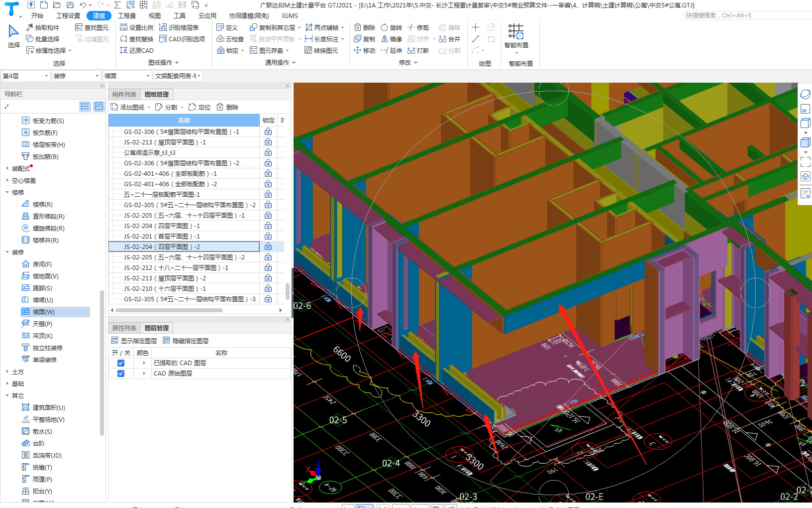
Task: Open the 视图 ribbon tab
Action: tap(154, 15)
